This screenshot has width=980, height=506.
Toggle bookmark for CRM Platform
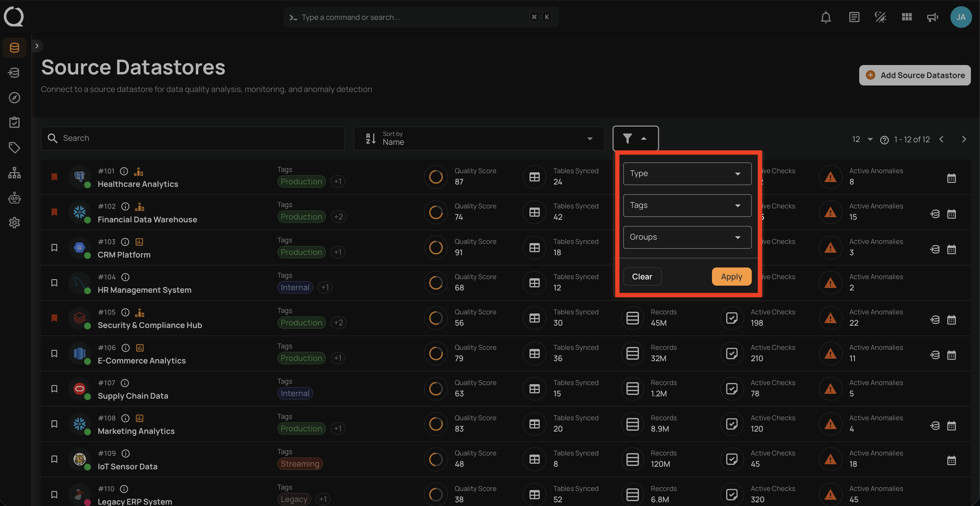[x=54, y=248]
